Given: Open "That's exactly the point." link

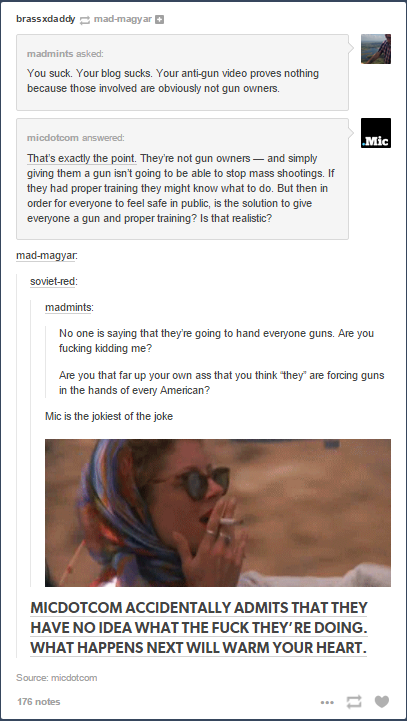Looking at the screenshot, I should (82, 159).
